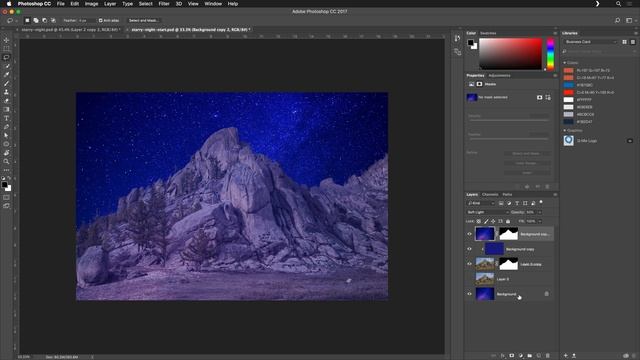Open the Fill slider dropdown arrow
This screenshot has width=640, height=360.
(540, 221)
